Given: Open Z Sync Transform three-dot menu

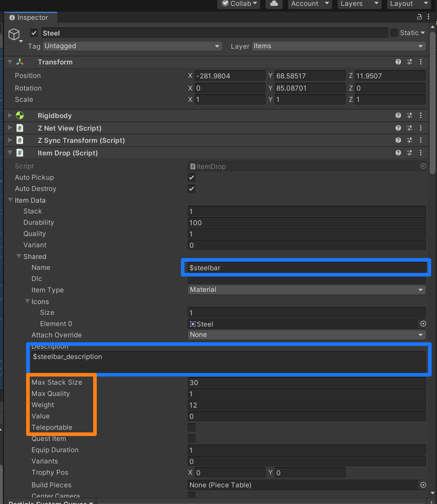Looking at the screenshot, I should (x=421, y=140).
